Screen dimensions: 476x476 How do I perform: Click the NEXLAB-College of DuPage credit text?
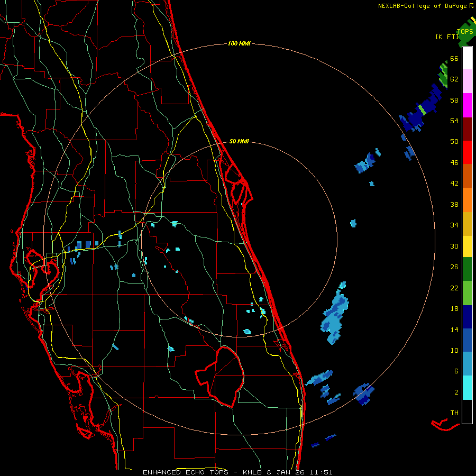coord(425,6)
